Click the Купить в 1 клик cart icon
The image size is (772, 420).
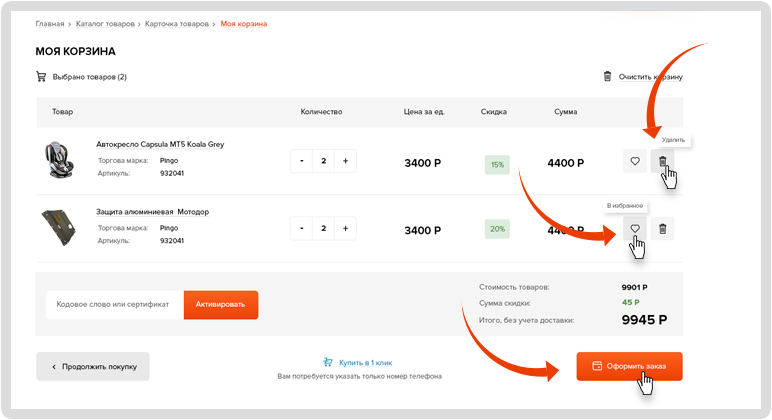click(x=327, y=362)
